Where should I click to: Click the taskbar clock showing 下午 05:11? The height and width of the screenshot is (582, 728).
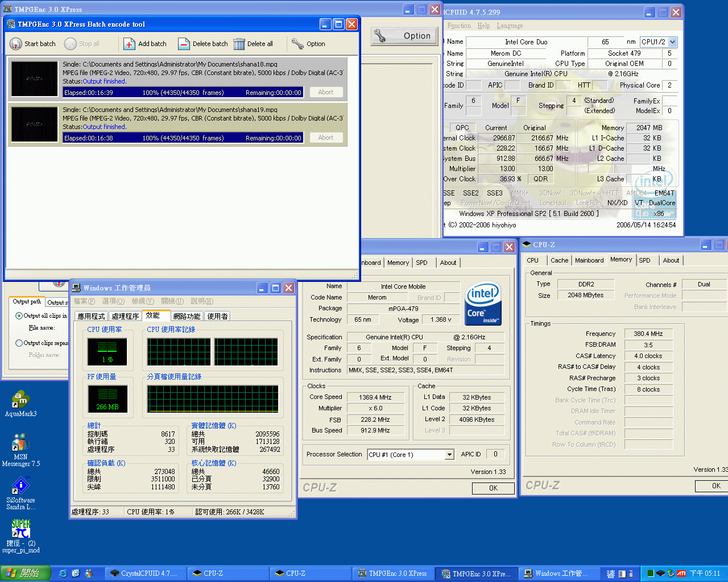click(705, 573)
